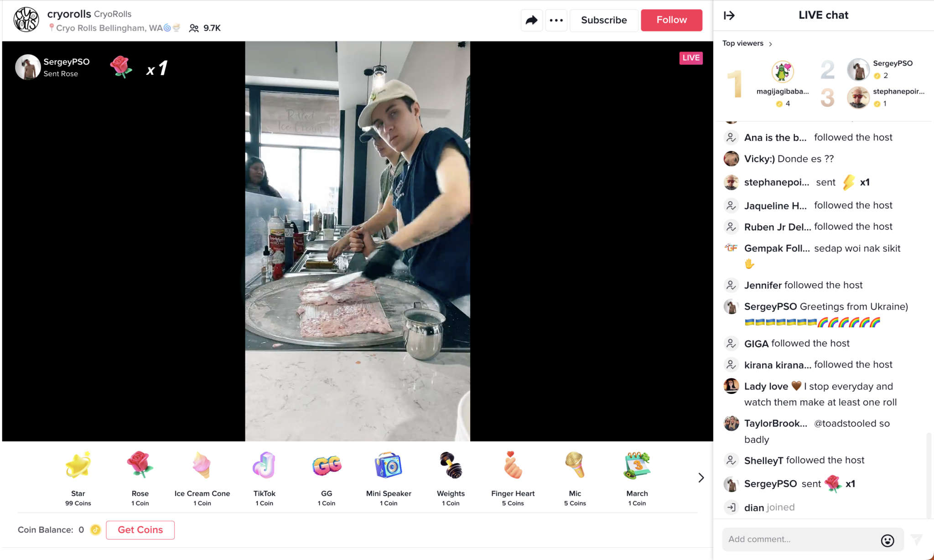This screenshot has height=560, width=934.
Task: Get Coins to send gifts
Action: (x=140, y=530)
